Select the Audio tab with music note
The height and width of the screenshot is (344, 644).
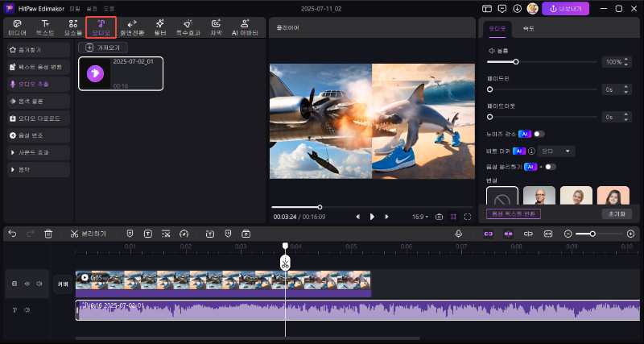(x=101, y=27)
